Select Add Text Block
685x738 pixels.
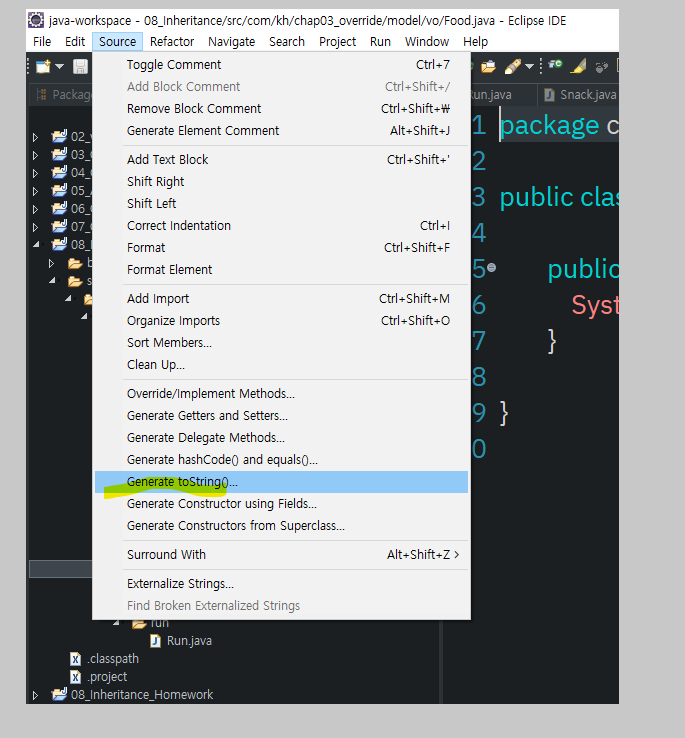(281, 160)
